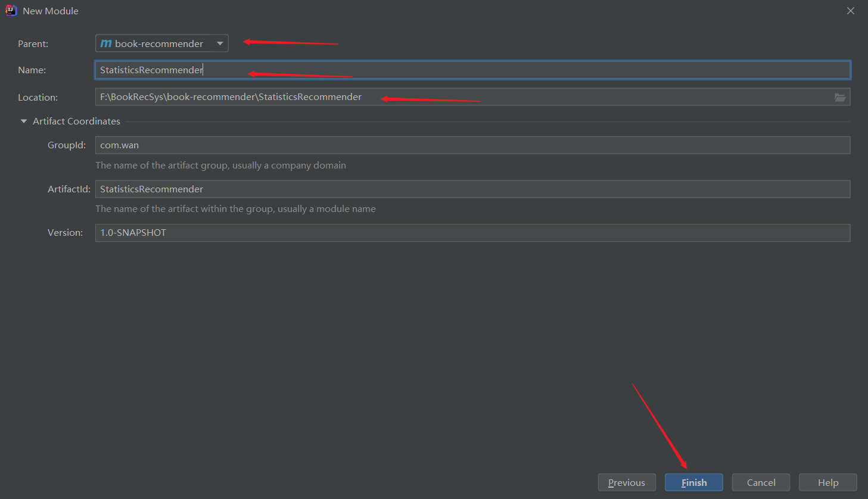868x499 pixels.
Task: Go back with the Previous button
Action: coord(627,482)
